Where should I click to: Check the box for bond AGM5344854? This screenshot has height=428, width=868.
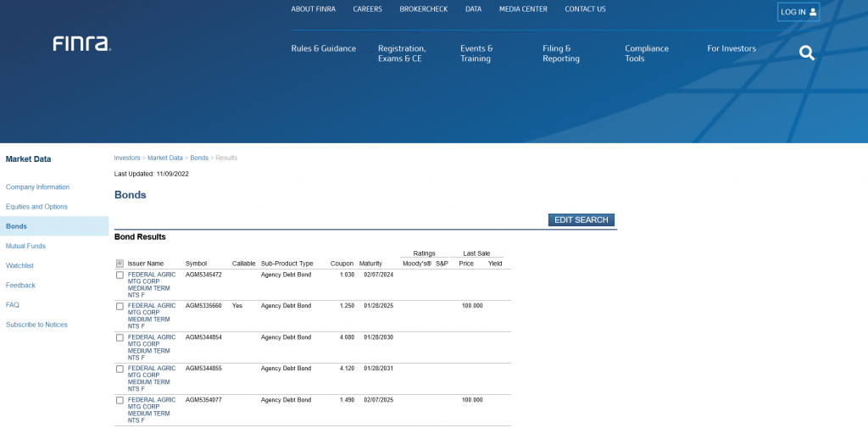[120, 338]
